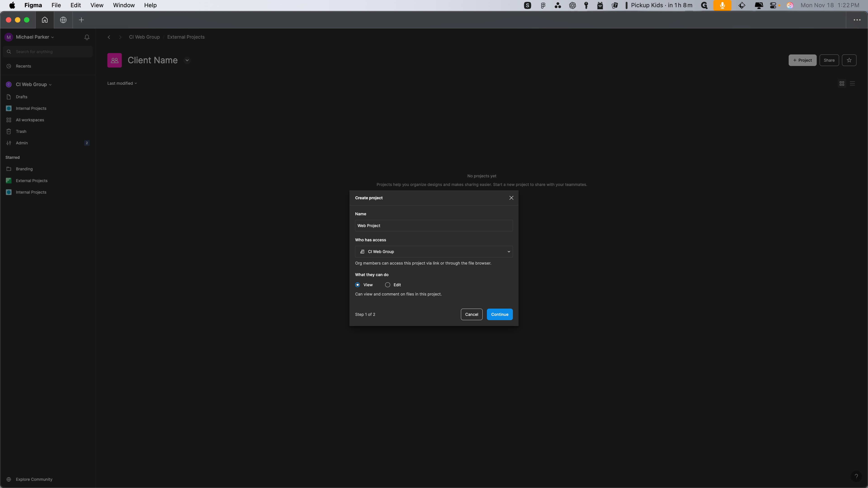The width and height of the screenshot is (868, 488).
Task: Open the Community globe tab
Action: [63, 20]
